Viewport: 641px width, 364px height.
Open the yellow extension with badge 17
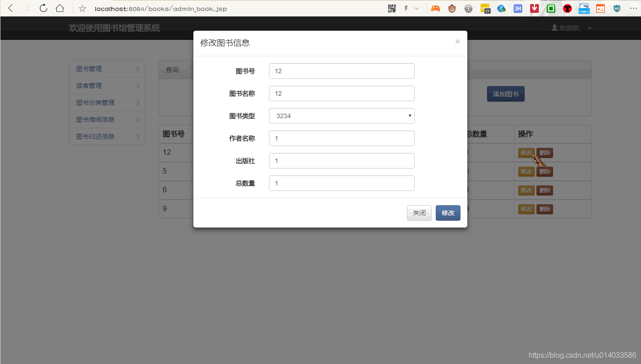click(x=485, y=8)
